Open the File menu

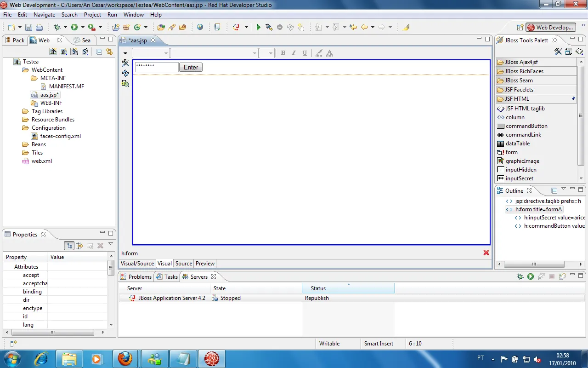click(x=7, y=15)
